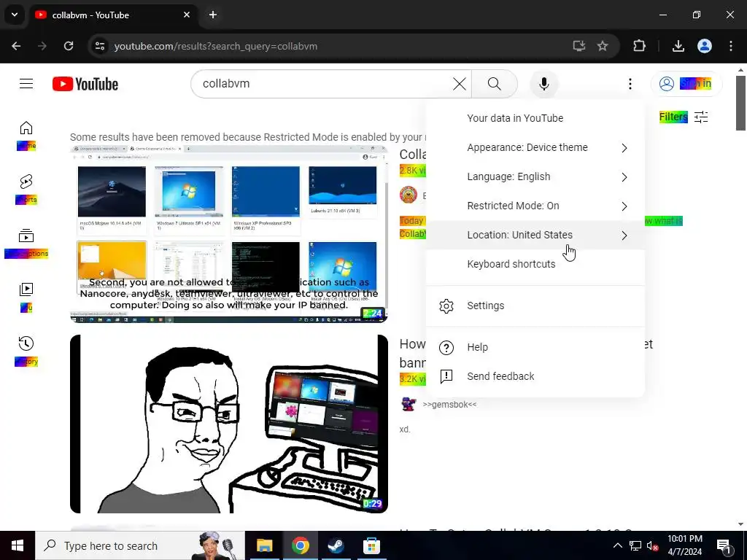Open the muted volume tray icon
Viewport: 747px width, 560px height.
[x=652, y=545]
